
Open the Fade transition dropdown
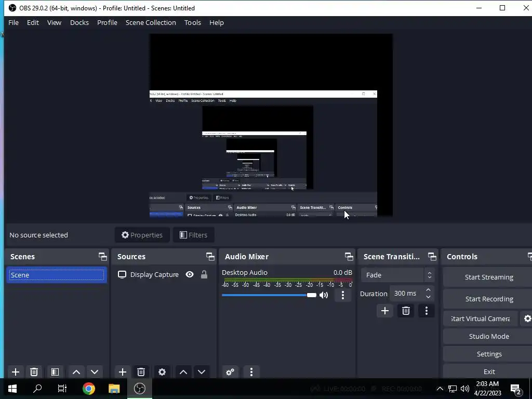point(397,275)
